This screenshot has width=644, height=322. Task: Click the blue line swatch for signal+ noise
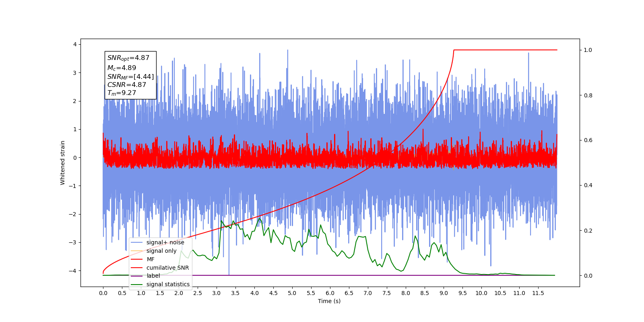137,242
